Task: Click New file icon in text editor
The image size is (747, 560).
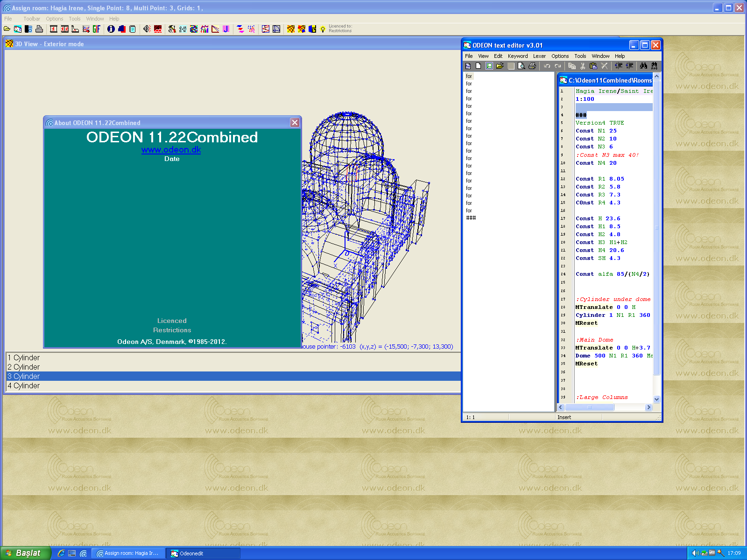Action: click(478, 66)
